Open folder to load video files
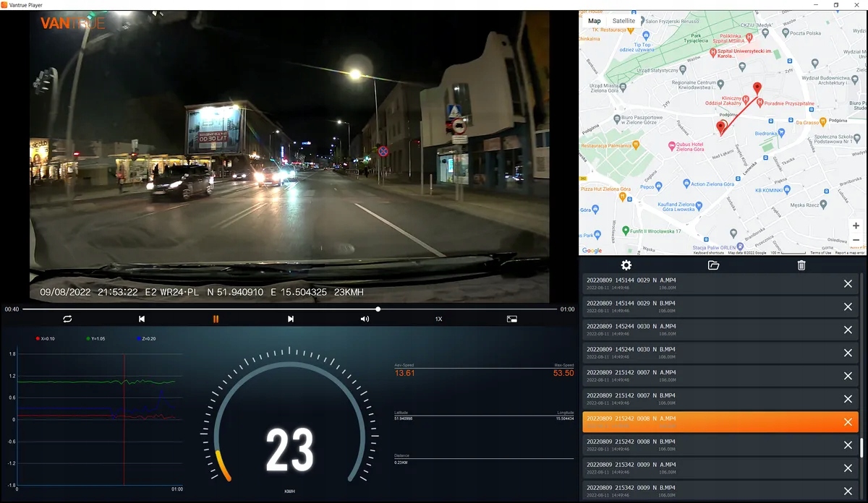This screenshot has width=868, height=503. coord(713,265)
